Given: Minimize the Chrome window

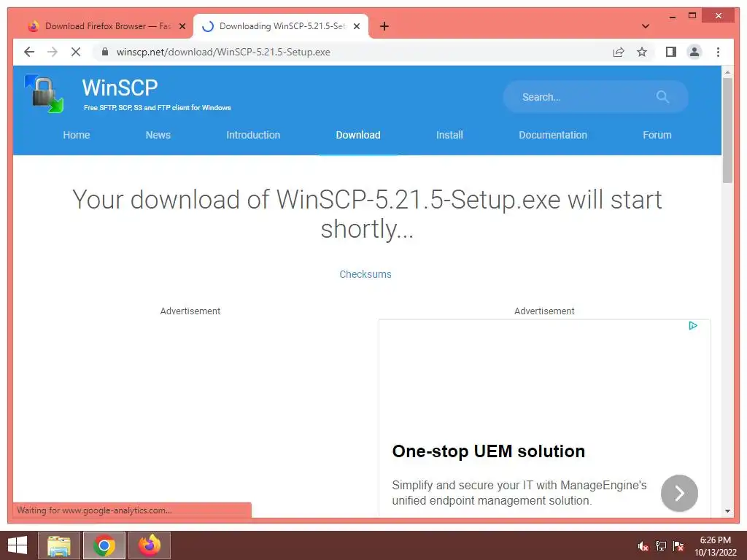Looking at the screenshot, I should point(672,17).
